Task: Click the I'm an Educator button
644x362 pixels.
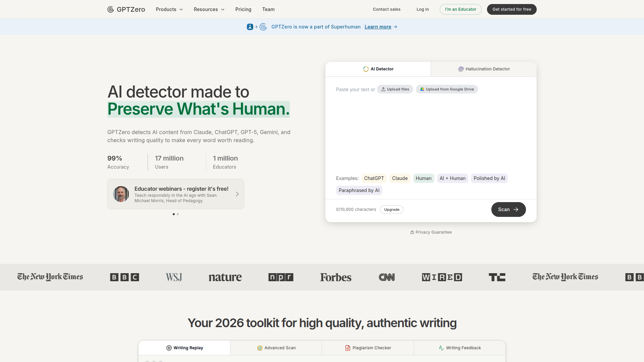Action: pos(461,9)
